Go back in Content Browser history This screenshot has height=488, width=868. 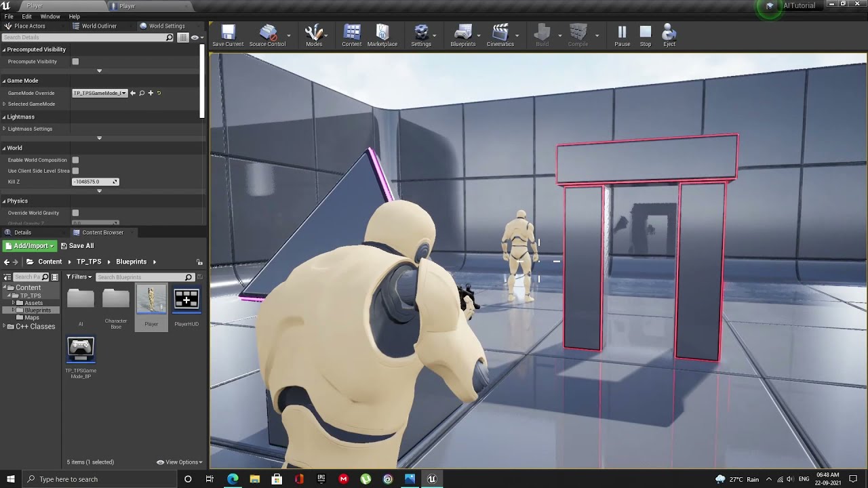point(7,262)
